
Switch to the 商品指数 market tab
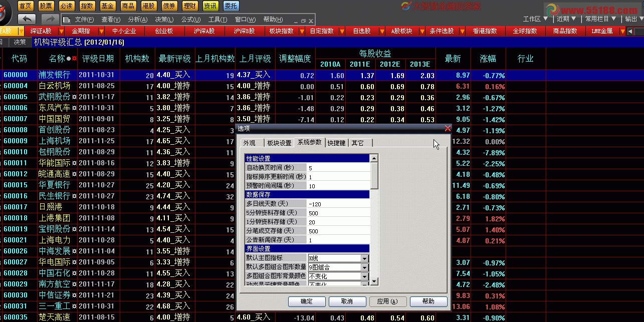(565, 31)
